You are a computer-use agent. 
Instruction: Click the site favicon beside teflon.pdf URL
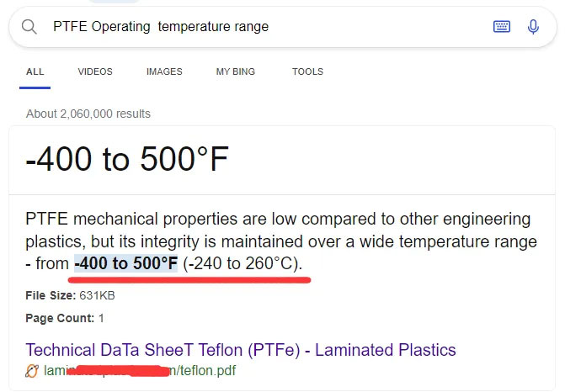(32, 371)
